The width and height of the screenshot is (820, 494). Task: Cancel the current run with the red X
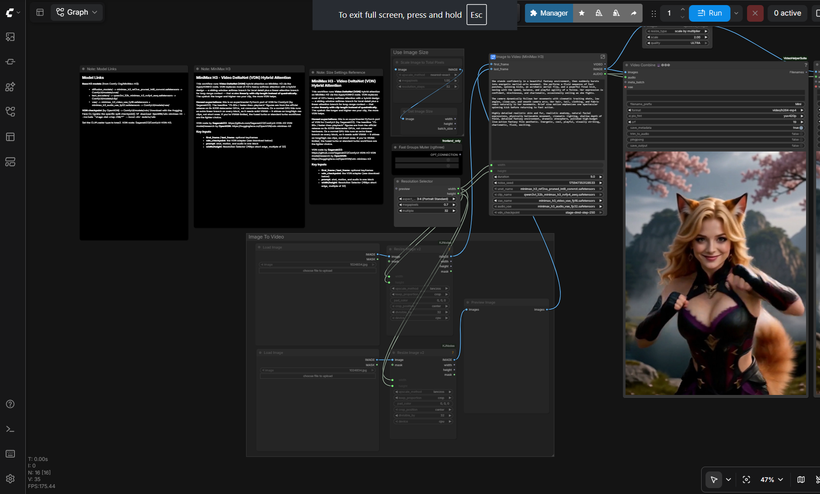coord(755,13)
